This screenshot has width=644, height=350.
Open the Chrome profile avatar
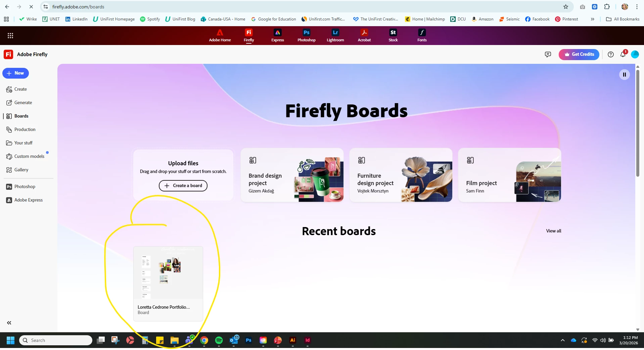(625, 7)
